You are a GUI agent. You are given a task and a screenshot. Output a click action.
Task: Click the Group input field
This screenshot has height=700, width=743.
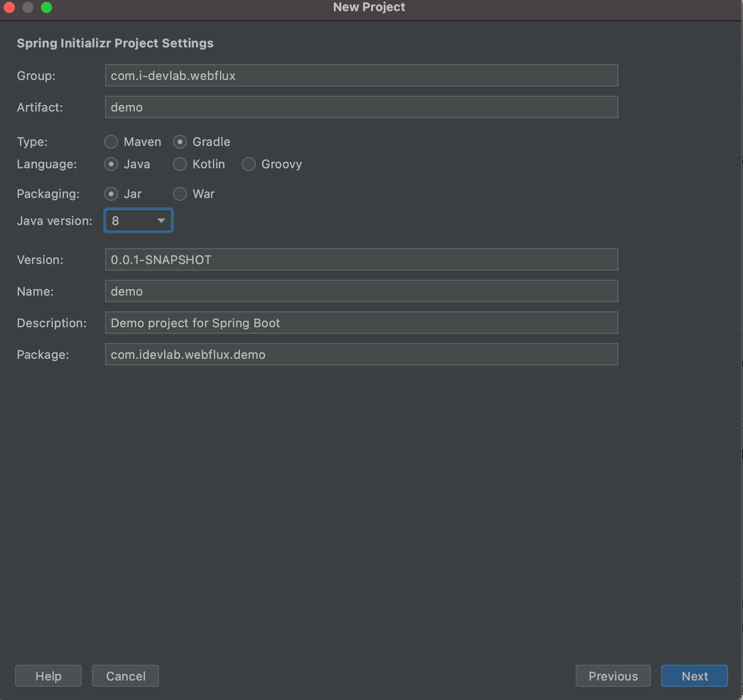click(x=361, y=76)
